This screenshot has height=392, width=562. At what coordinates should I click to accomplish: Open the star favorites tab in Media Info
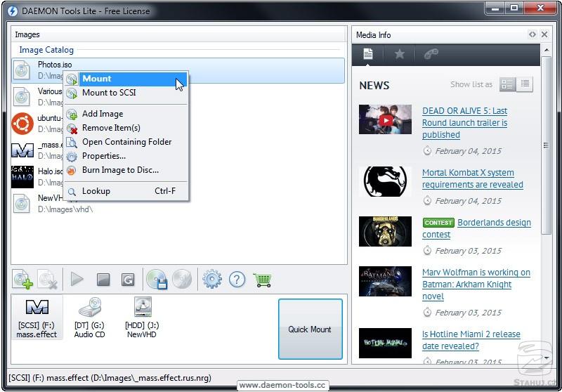[400, 54]
